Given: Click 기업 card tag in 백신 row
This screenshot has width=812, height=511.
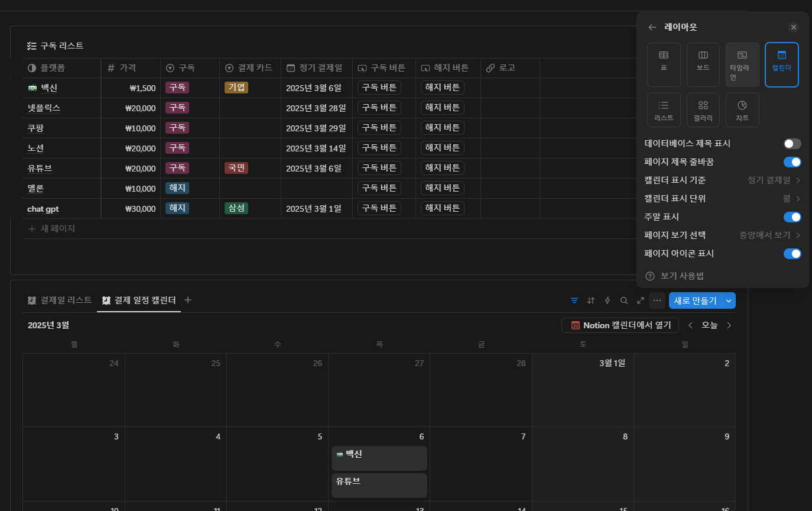Looking at the screenshot, I should (x=236, y=88).
